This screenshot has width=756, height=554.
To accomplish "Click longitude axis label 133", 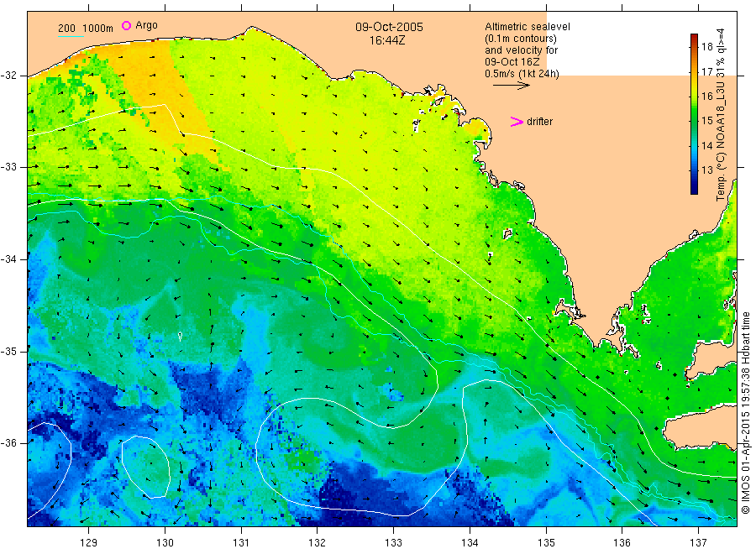I will point(393,543).
